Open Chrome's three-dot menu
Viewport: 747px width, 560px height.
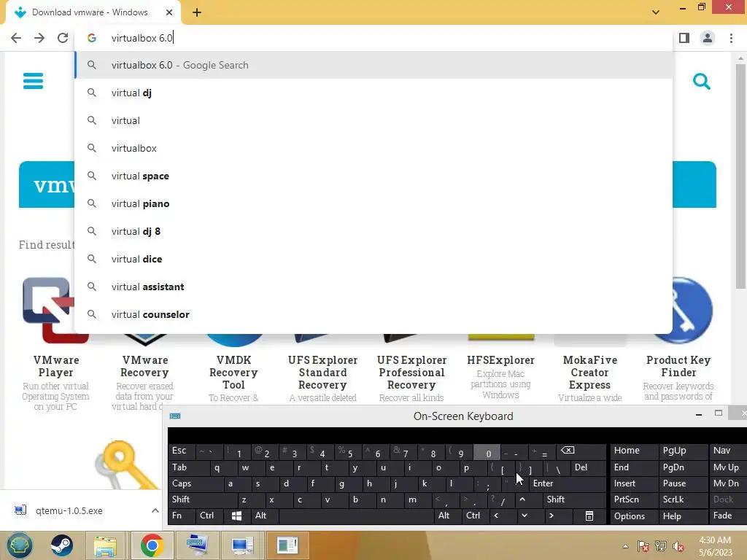pos(731,38)
